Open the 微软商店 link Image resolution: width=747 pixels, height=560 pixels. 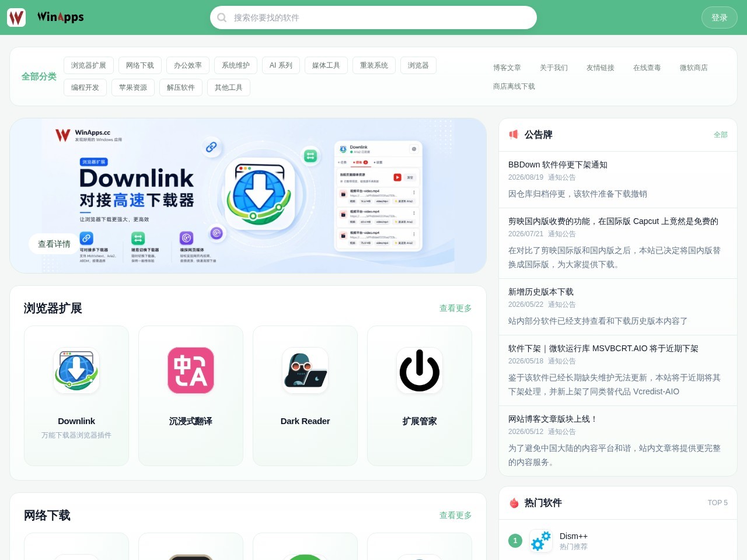tap(694, 68)
